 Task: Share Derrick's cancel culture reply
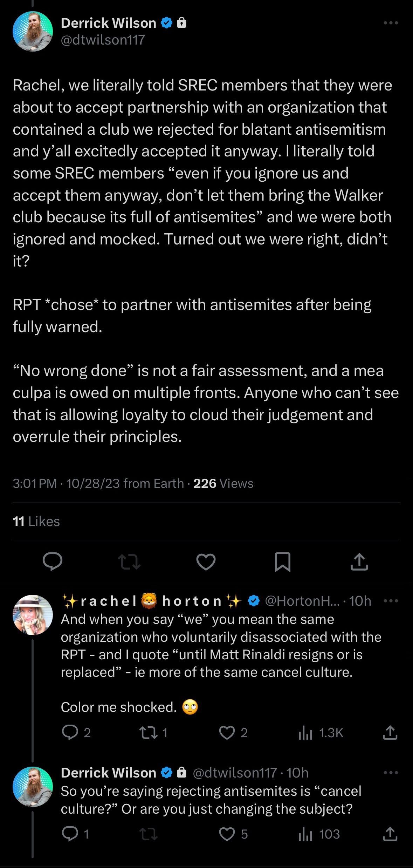[x=390, y=834]
